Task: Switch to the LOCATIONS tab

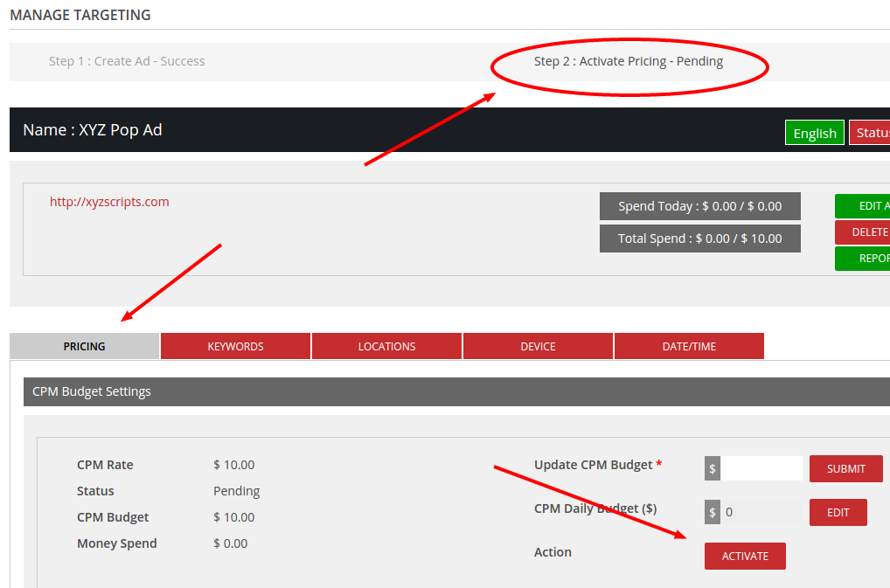Action: 386,346
